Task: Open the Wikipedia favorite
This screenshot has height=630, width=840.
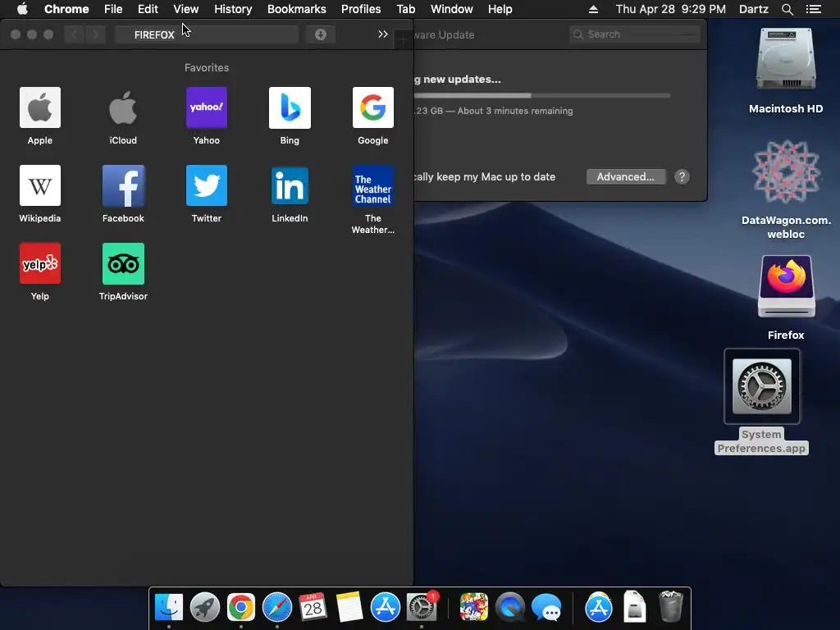Action: click(x=40, y=185)
